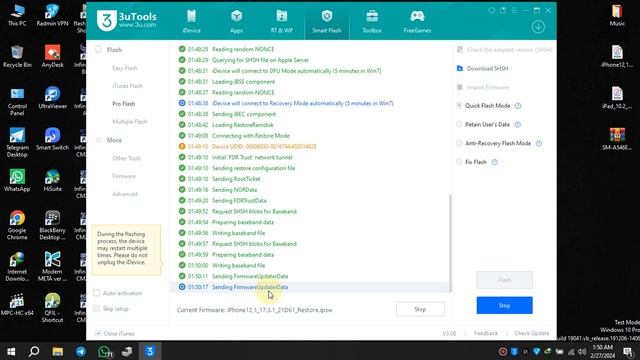This screenshot has width=640, height=360.
Task: Open the Toolbox tab
Action: [x=372, y=22]
